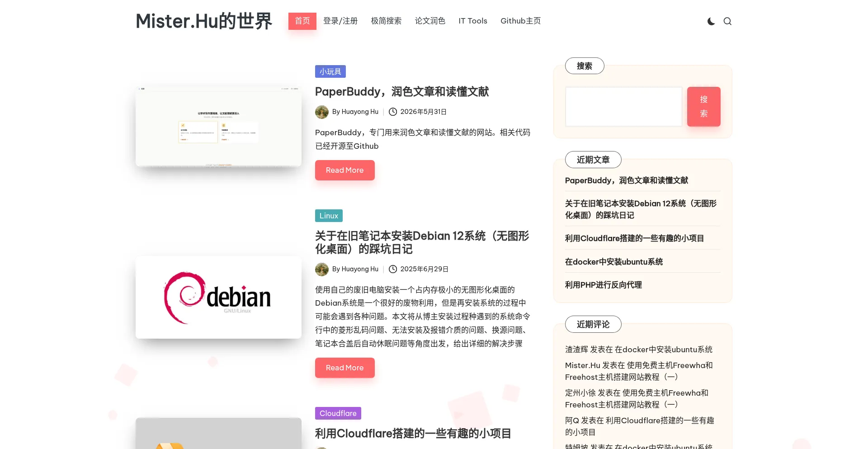Open recent post about Debian 12 in sidebar

point(641,209)
